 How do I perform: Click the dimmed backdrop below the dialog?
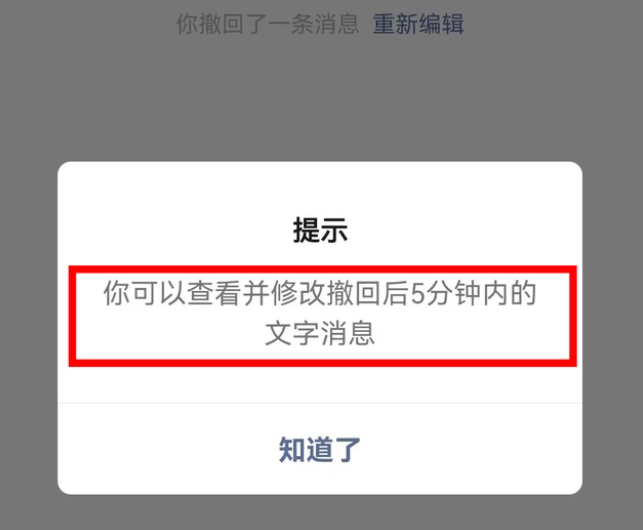[320, 513]
